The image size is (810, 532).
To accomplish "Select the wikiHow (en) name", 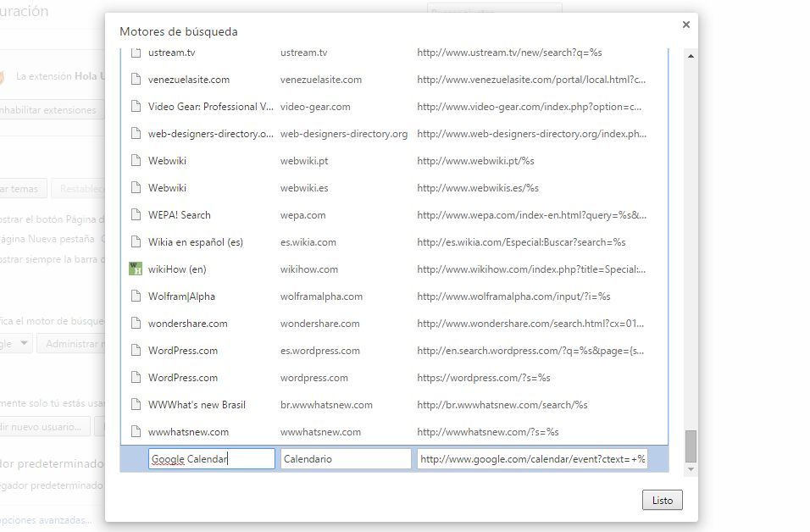I will coord(177,269).
